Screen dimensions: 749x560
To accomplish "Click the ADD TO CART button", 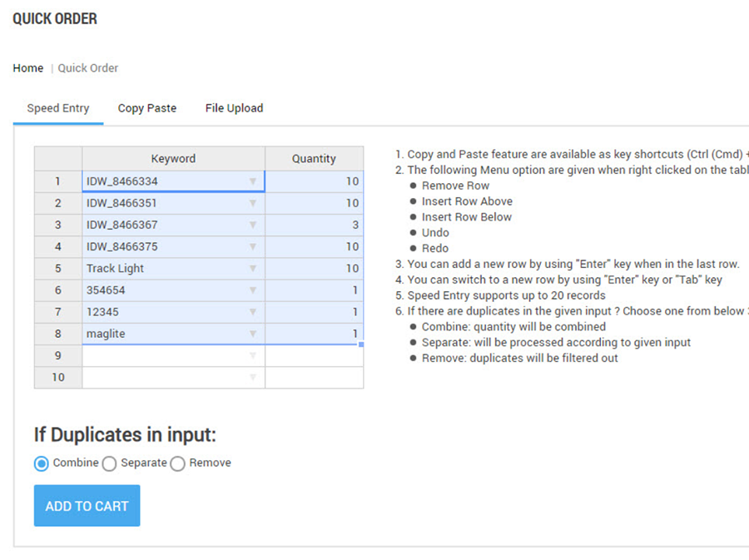I will 87,506.
